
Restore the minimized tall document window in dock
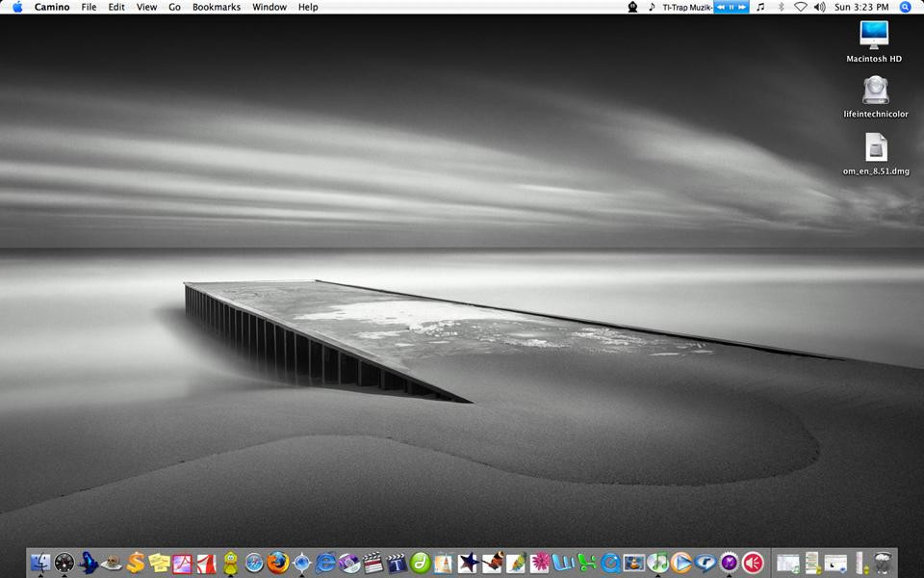[812, 563]
